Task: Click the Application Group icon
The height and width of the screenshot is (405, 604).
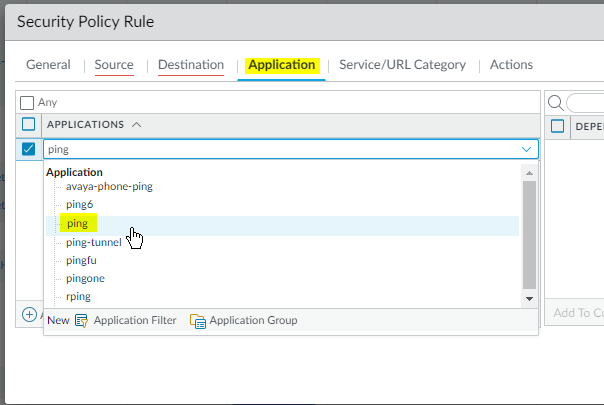Action: point(197,321)
